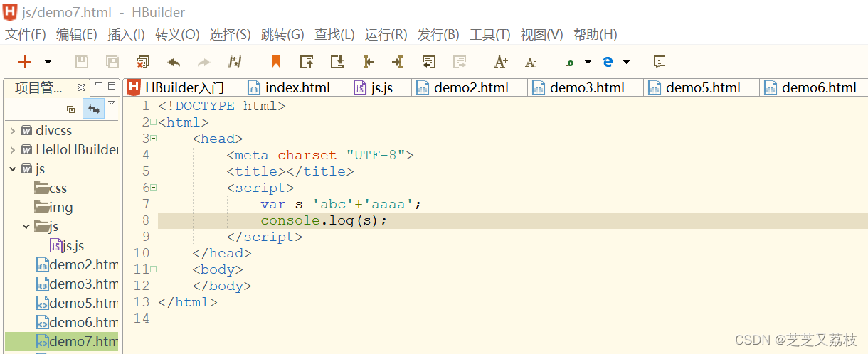Decrease font size with the A- icon

(x=531, y=63)
